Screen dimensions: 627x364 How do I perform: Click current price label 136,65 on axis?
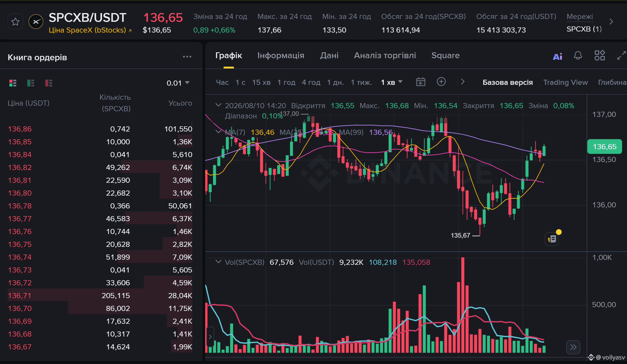click(x=605, y=147)
